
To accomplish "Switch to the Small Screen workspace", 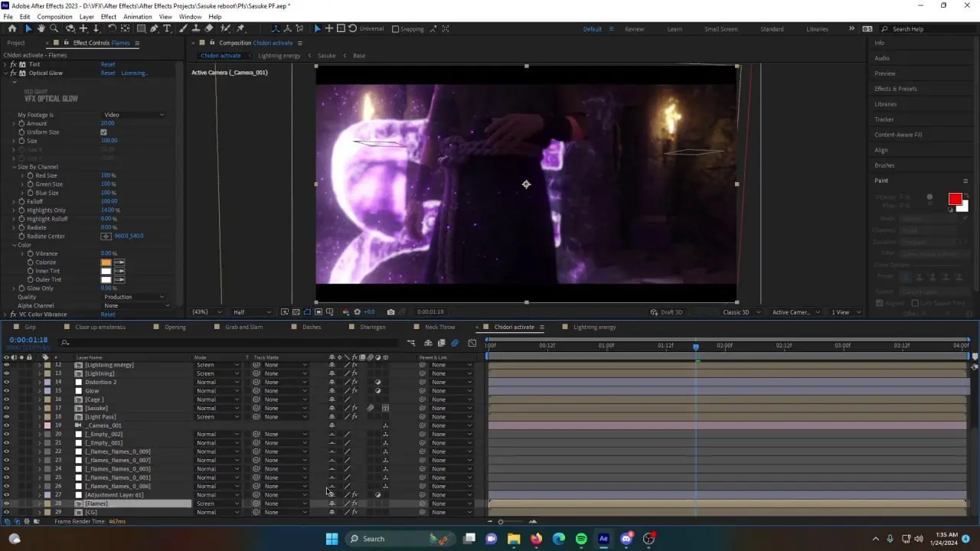I will point(721,29).
